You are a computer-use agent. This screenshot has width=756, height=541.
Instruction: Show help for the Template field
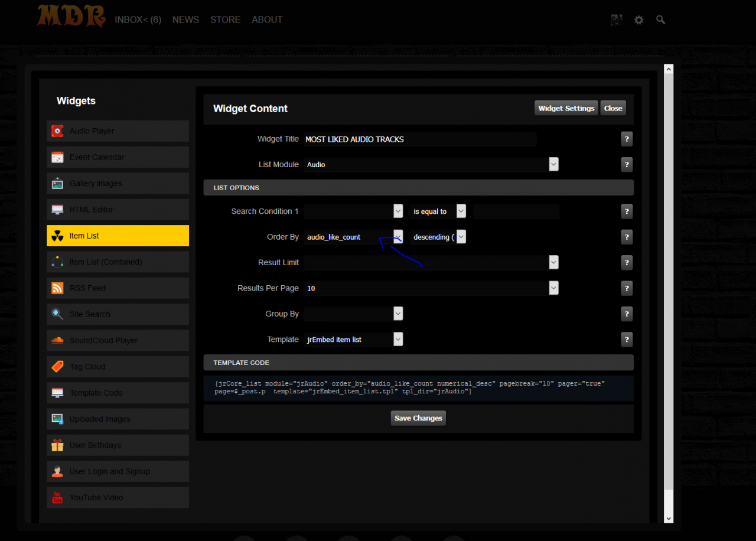click(x=627, y=340)
